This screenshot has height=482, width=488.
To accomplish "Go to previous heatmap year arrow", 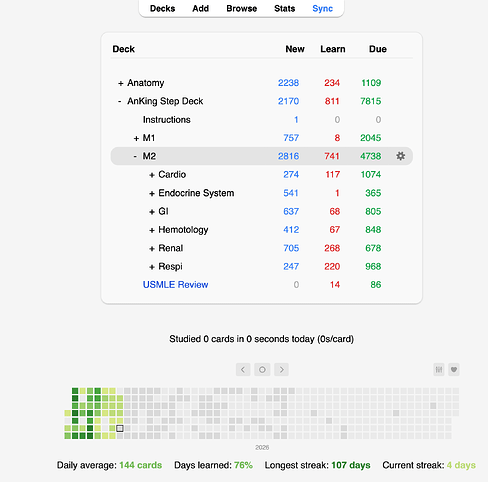I will point(243,369).
